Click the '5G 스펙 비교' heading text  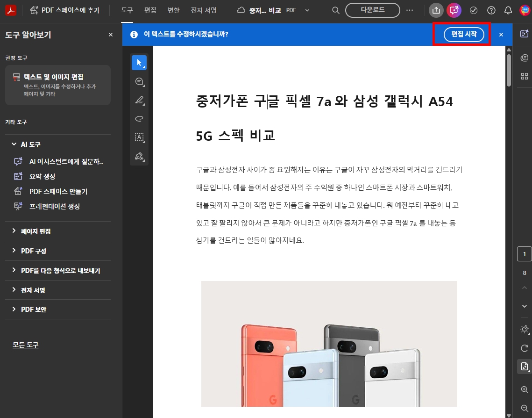[x=235, y=136]
